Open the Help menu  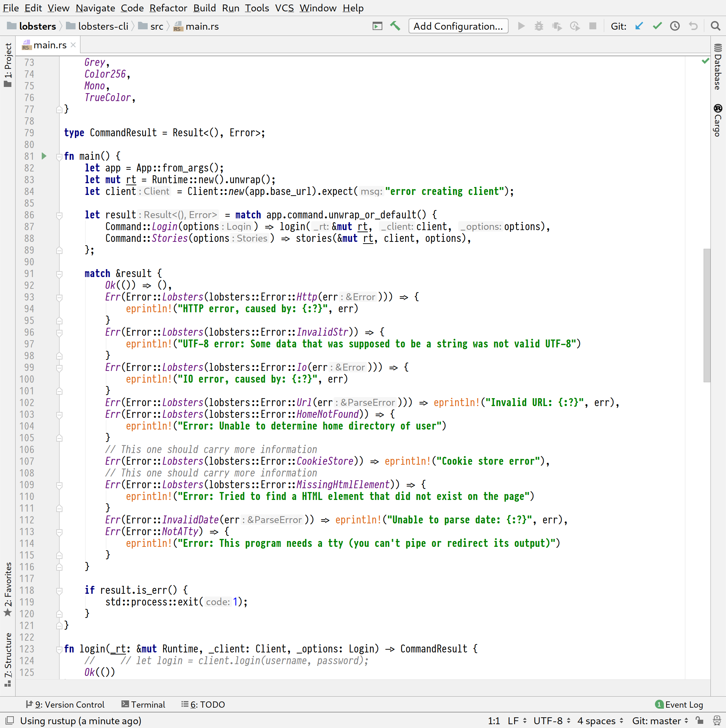coord(353,8)
